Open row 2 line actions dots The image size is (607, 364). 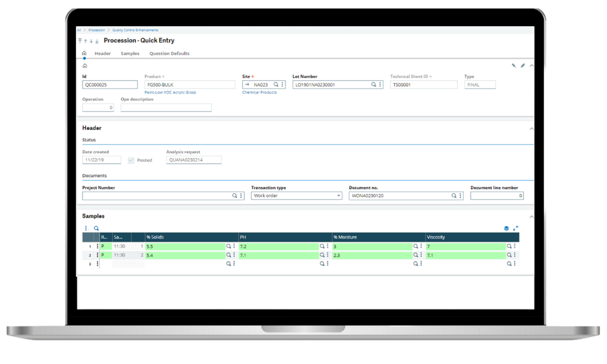97,255
